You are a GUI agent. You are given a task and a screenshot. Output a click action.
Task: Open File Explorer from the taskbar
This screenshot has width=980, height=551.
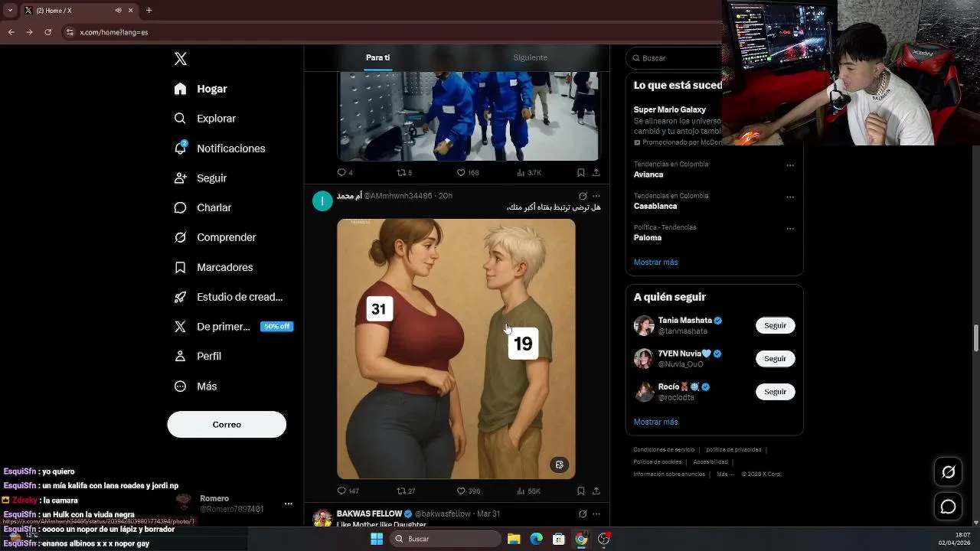[x=514, y=539]
